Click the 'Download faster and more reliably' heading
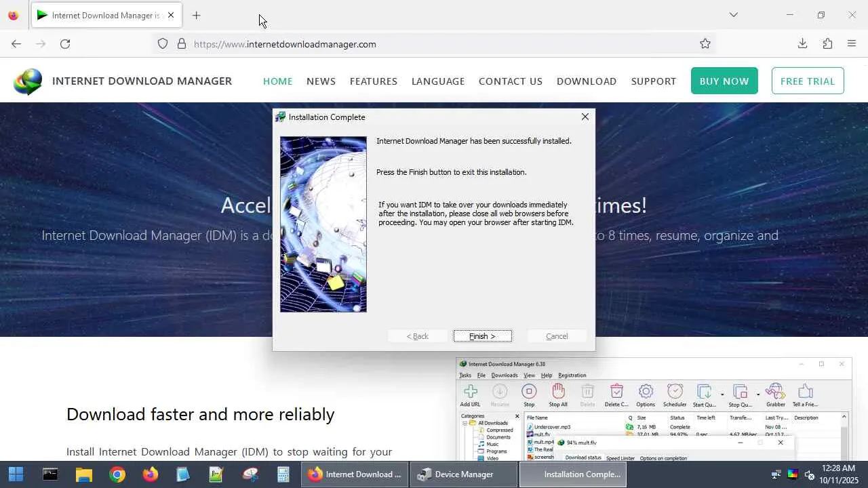Image resolution: width=868 pixels, height=488 pixels. click(x=201, y=414)
